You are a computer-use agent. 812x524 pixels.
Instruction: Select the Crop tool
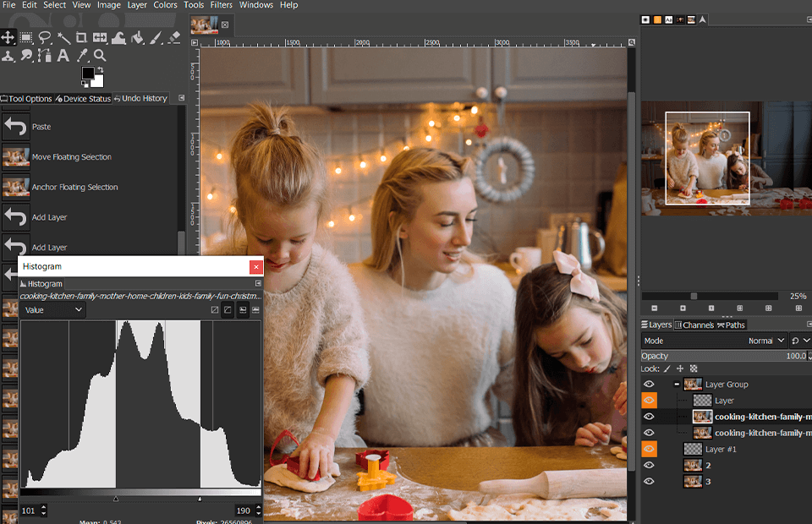click(x=81, y=37)
